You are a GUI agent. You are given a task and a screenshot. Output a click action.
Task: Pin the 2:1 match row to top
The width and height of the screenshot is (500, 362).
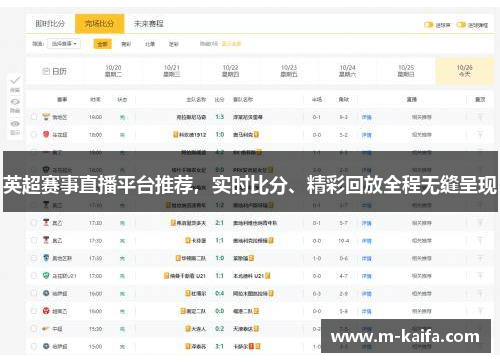(480, 223)
